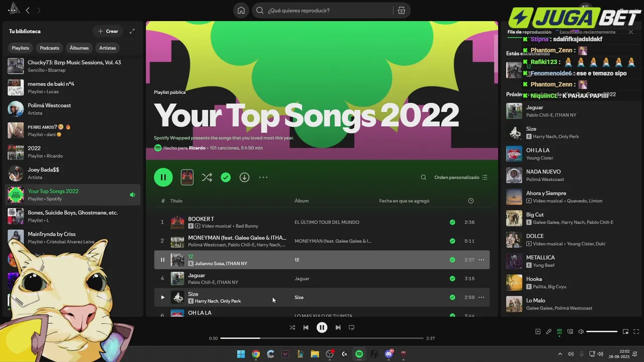
Task: Skip to next track in player bar
Action: [338, 327]
